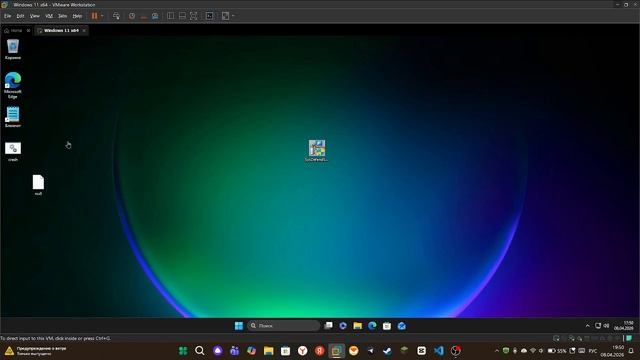Select the Microsoft Edge desktop shortcut
Screen dimensions: 640x360
13,85
